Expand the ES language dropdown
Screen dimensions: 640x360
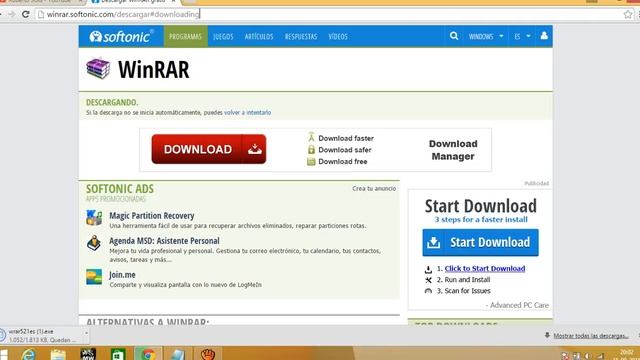pos(522,36)
